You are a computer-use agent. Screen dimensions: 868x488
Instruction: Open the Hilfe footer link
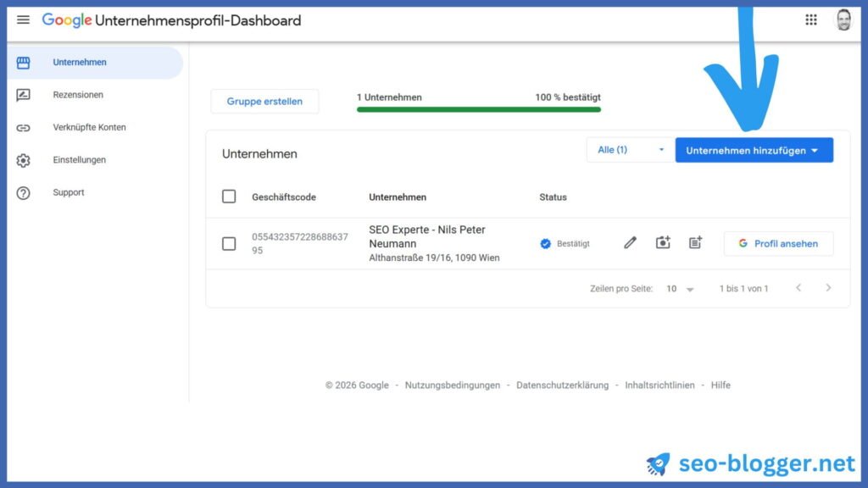[721, 385]
